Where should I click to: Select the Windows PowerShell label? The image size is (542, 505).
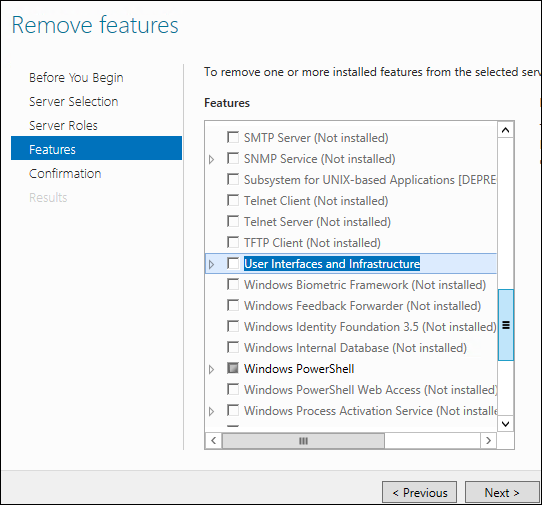click(x=299, y=369)
